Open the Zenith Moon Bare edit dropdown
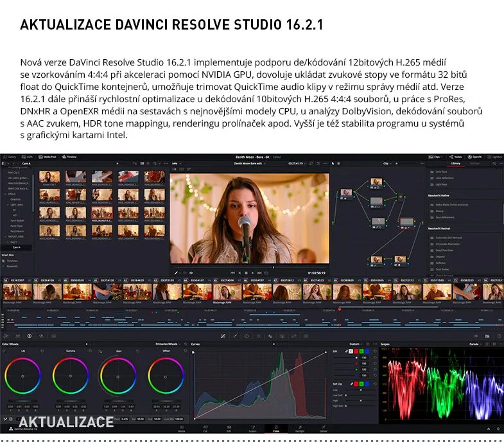 [249, 164]
